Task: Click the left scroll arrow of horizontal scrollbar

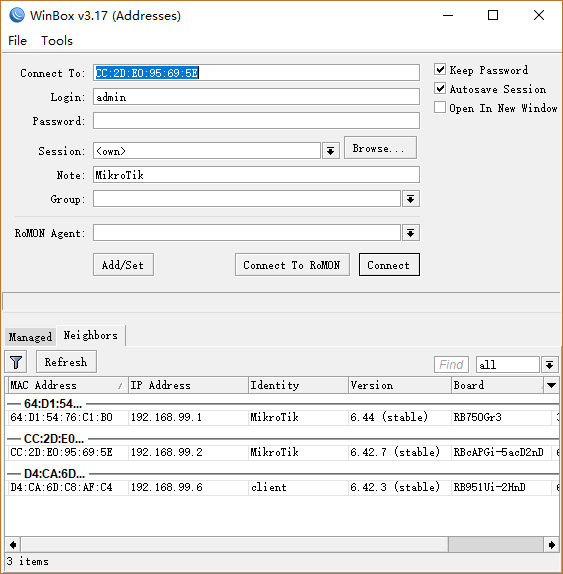Action: 13,545
